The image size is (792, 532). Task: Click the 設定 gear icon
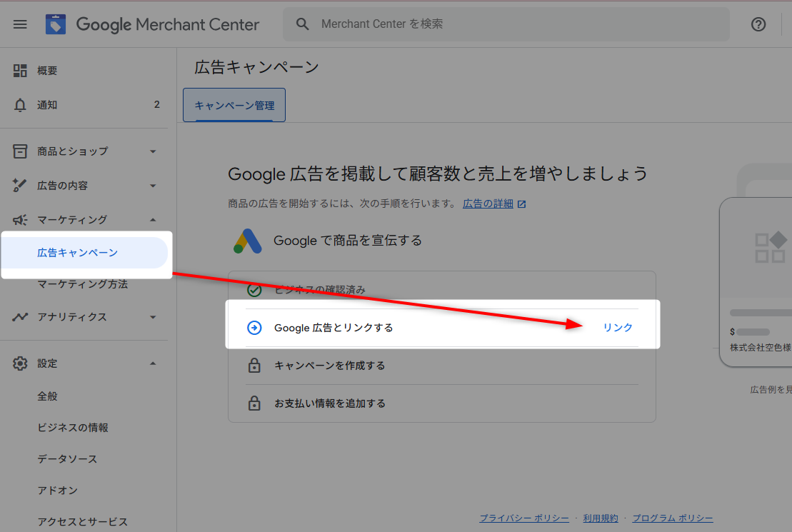20,363
